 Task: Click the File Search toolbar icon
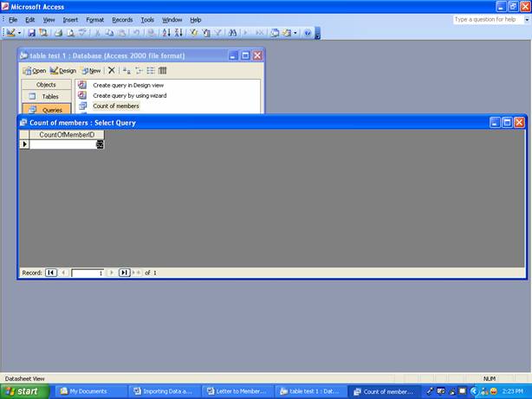pyautogui.click(x=43, y=33)
